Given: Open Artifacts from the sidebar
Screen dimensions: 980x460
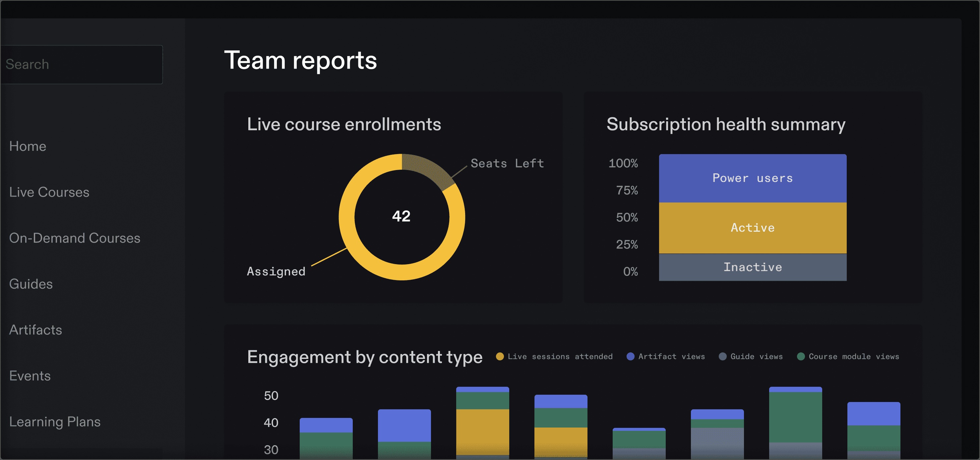Looking at the screenshot, I should tap(35, 330).
